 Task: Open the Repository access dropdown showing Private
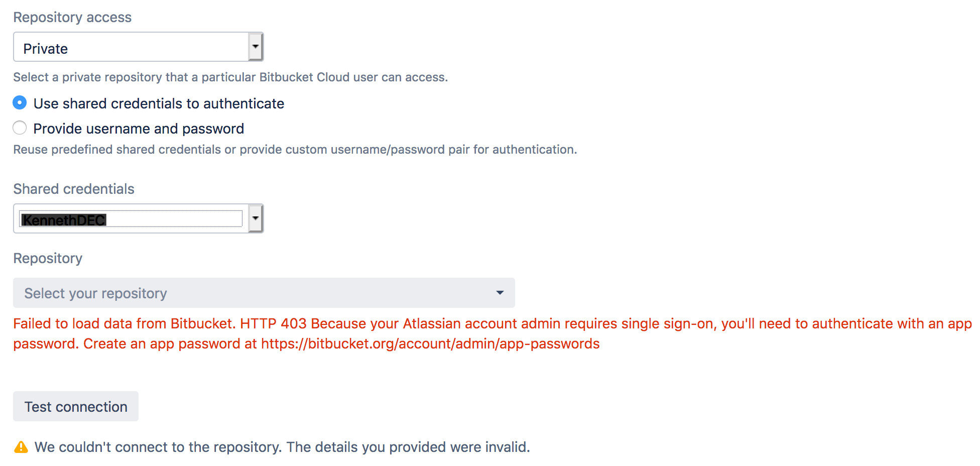[138, 47]
